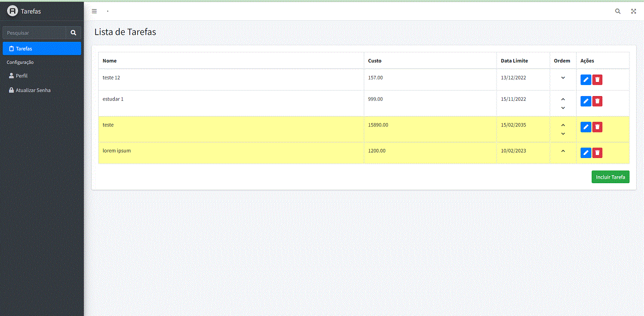Click the Tarefas brand logo
The height and width of the screenshot is (316, 644).
point(12,11)
